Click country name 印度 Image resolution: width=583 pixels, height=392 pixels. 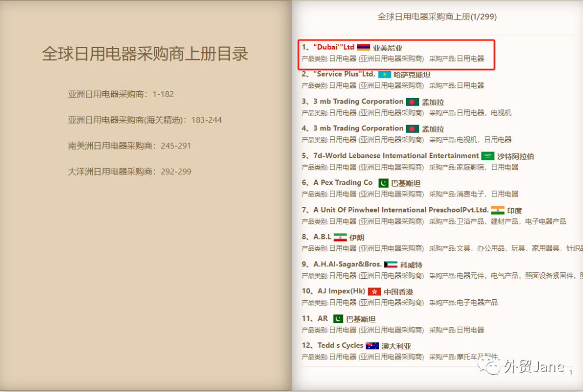(x=514, y=211)
